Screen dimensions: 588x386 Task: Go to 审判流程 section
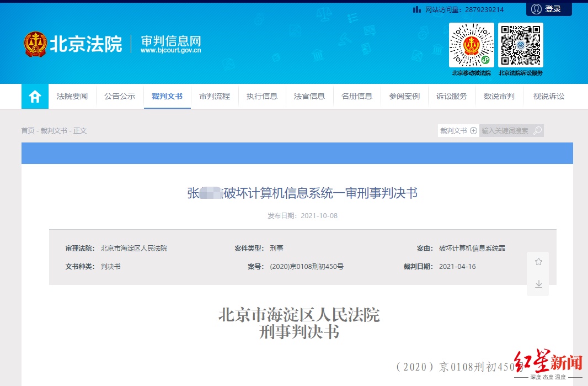click(215, 96)
